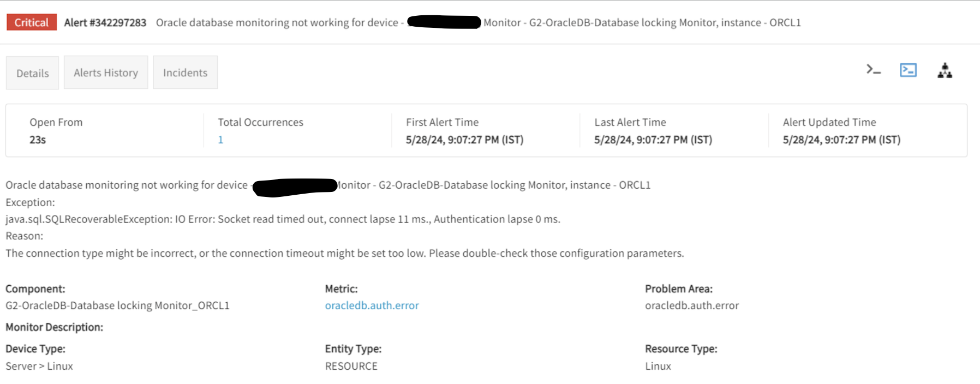
Task: Click the Device Type value Server > Linux
Action: 39,366
